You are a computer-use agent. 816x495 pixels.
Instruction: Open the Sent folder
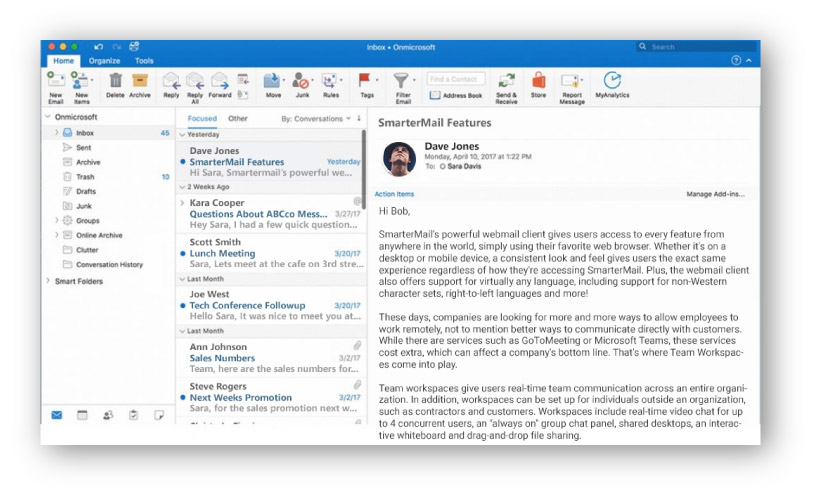(108, 147)
